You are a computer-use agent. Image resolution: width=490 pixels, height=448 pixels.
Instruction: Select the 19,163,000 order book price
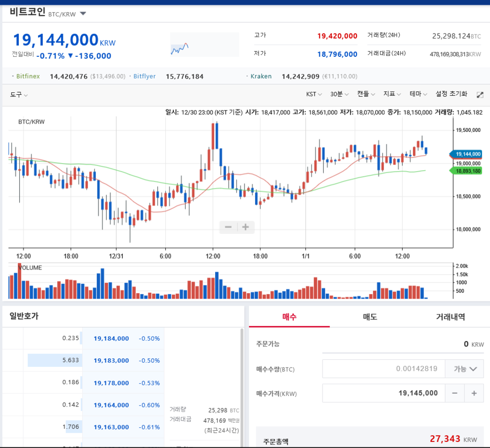[111, 427]
